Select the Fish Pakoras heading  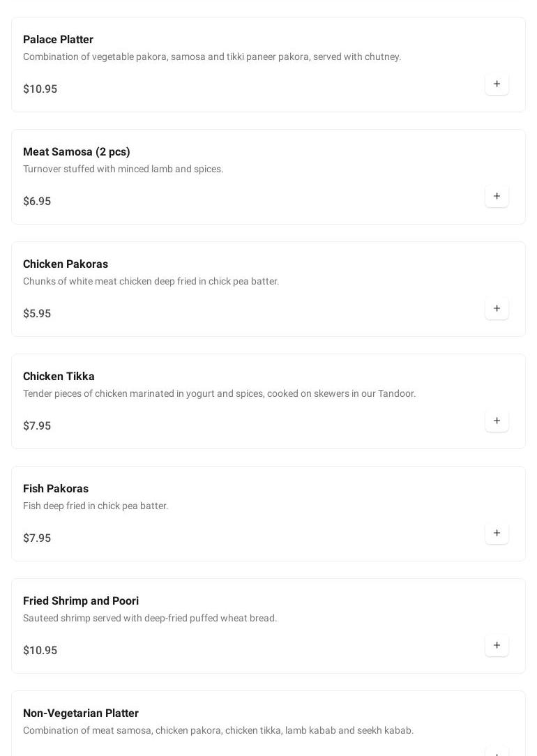56,489
